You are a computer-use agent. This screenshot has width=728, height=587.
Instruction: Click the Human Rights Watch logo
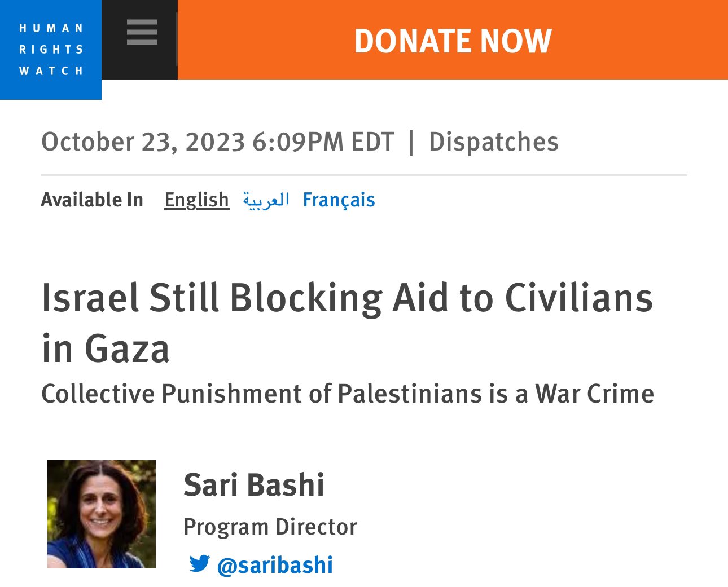[51, 49]
